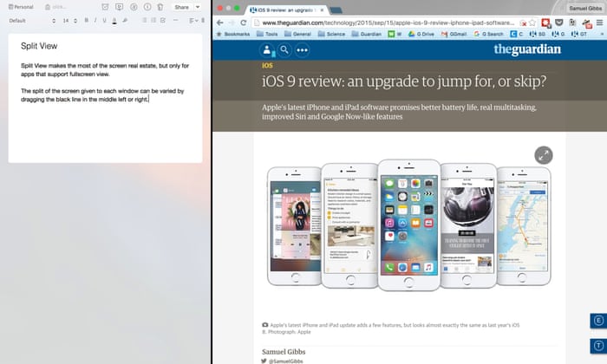Open Chrome's hamburger menu icon
This screenshot has width=607, height=364.
click(x=598, y=21)
